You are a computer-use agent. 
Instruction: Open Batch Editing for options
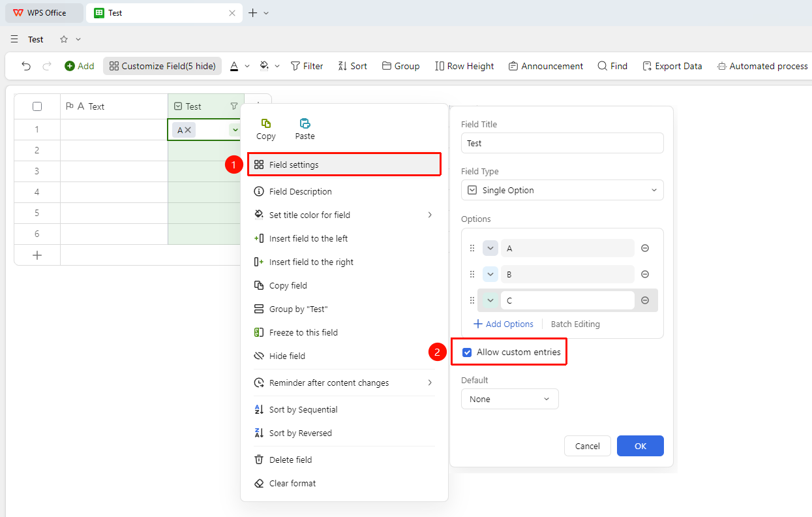(x=575, y=324)
